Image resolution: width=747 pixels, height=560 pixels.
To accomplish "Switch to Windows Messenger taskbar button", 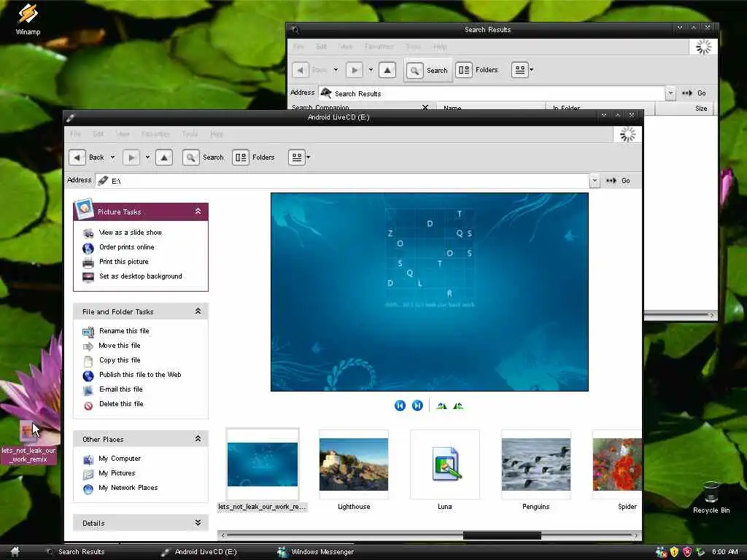I will tap(316, 551).
